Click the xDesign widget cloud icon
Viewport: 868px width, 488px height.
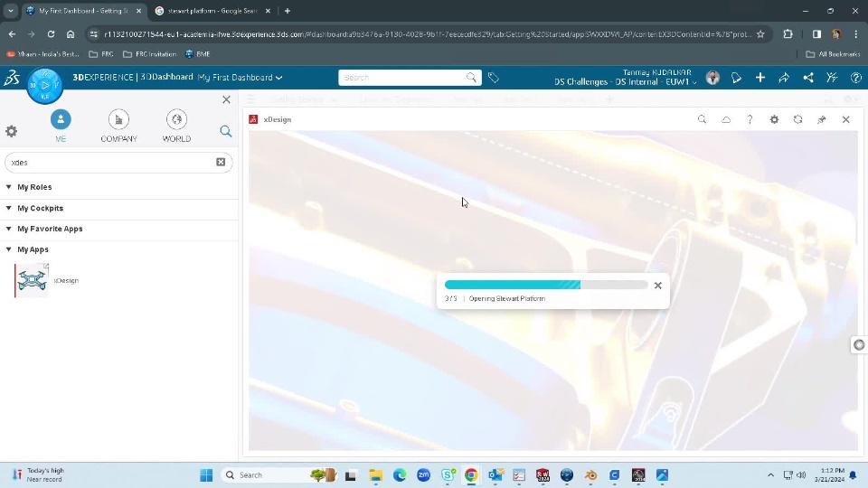click(x=726, y=119)
